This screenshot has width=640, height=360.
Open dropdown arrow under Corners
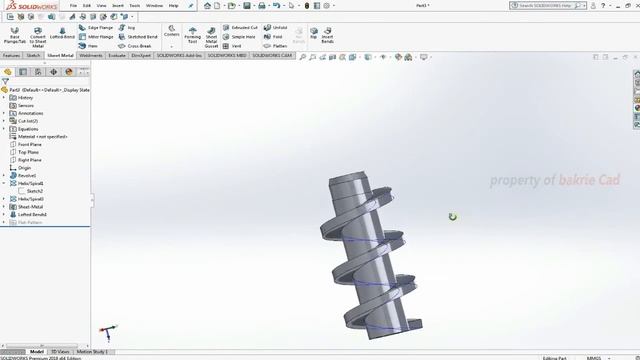[171, 47]
